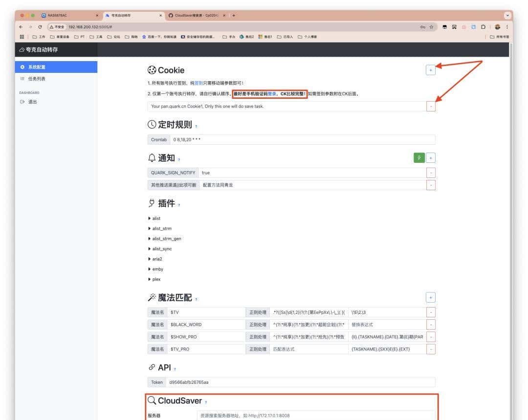Expand the alist plugin section
This screenshot has height=420, width=528.
pyautogui.click(x=156, y=219)
